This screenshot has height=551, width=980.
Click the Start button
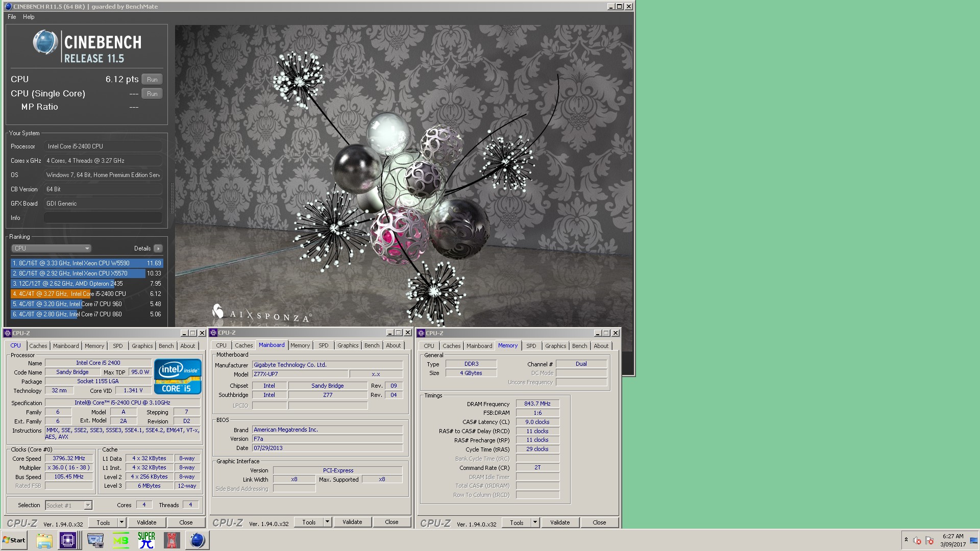(x=14, y=540)
